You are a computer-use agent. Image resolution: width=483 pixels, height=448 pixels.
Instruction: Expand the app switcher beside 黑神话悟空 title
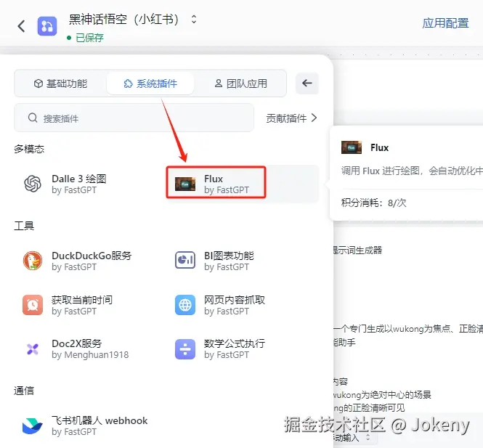pyautogui.click(x=194, y=19)
